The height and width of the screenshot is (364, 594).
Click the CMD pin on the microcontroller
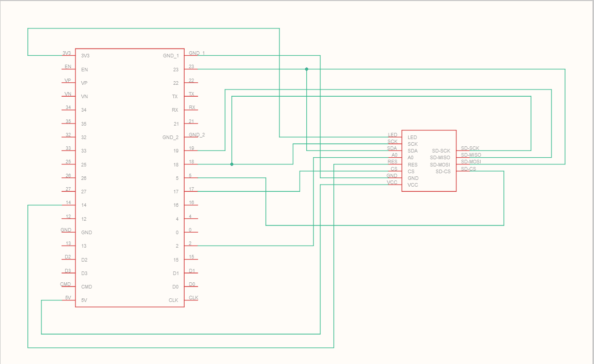[68, 286]
